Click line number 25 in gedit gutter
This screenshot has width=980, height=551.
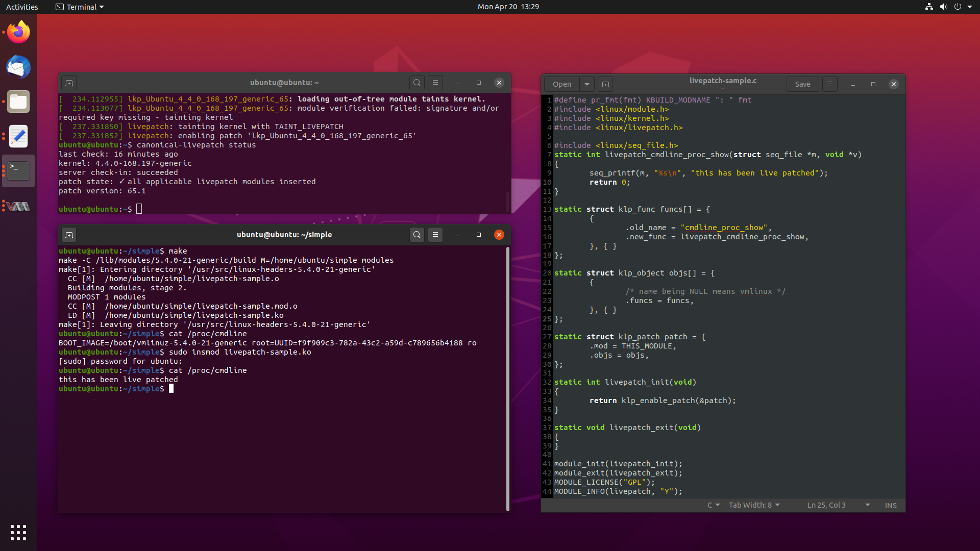coord(547,319)
